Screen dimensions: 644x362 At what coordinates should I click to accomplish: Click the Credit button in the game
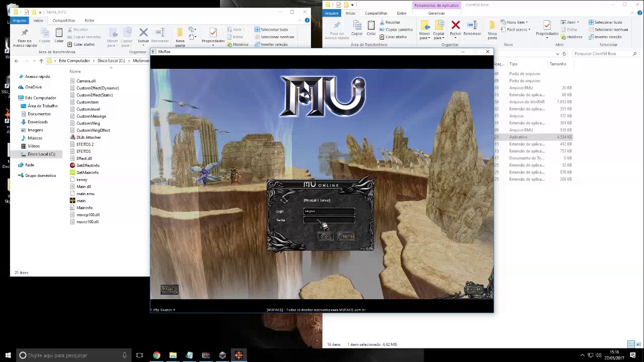pos(474,290)
